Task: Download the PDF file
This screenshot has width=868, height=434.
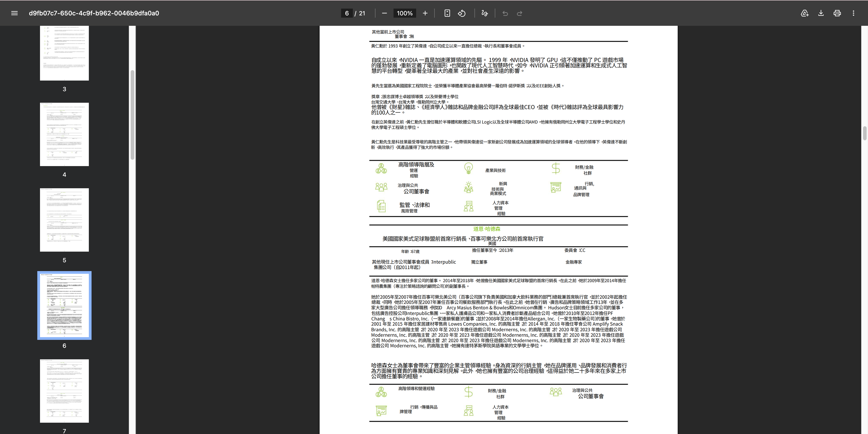Action: (821, 13)
